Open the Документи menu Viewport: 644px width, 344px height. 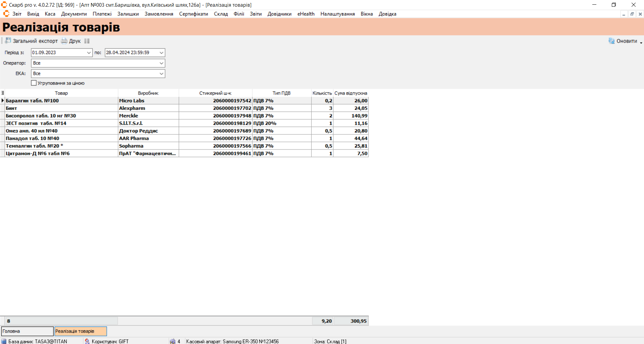pos(74,14)
